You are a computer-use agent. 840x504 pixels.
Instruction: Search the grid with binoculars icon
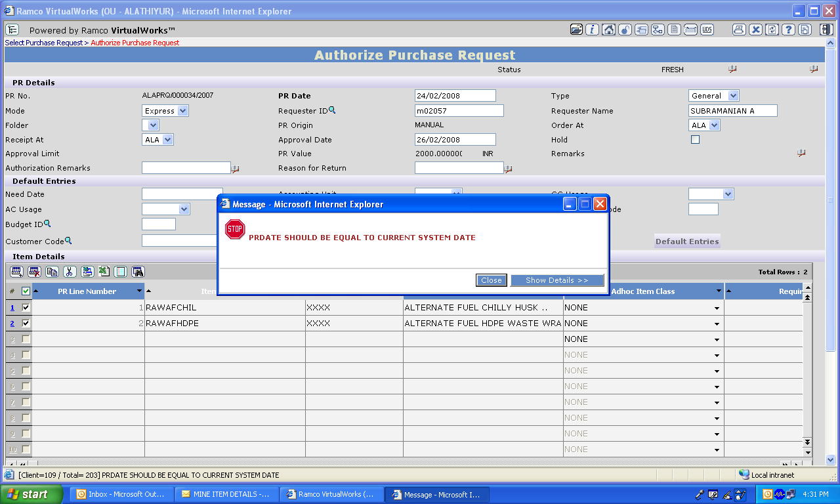(x=138, y=272)
